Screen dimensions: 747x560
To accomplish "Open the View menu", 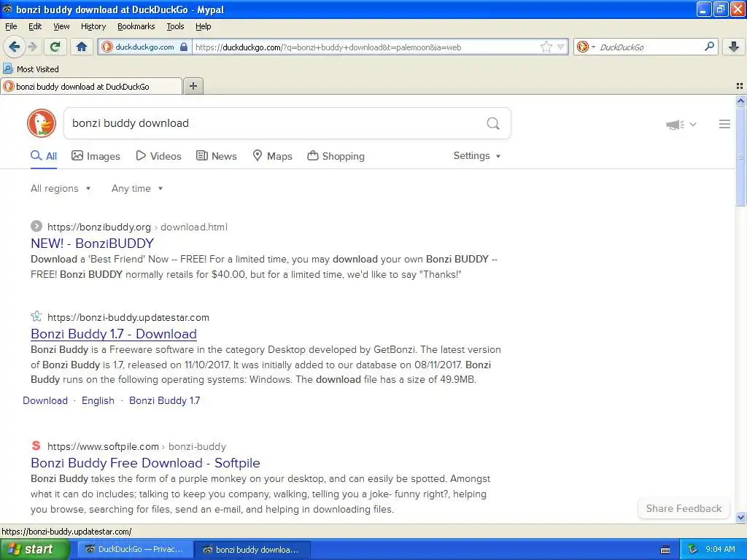I will click(61, 26).
